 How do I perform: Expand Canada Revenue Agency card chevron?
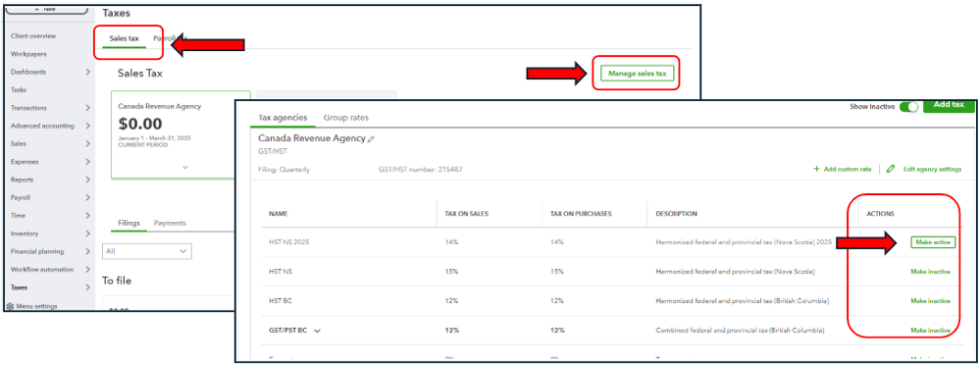pyautogui.click(x=185, y=168)
